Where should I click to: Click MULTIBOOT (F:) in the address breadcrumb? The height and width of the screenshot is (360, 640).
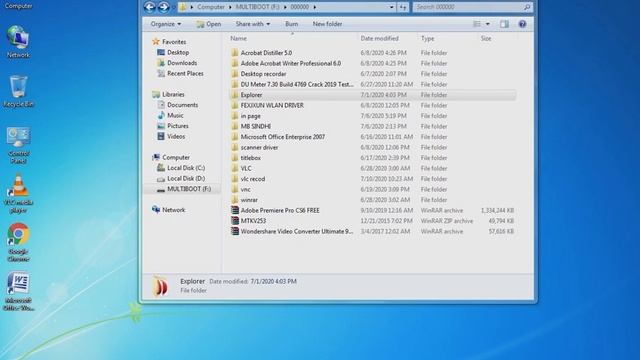(258, 7)
